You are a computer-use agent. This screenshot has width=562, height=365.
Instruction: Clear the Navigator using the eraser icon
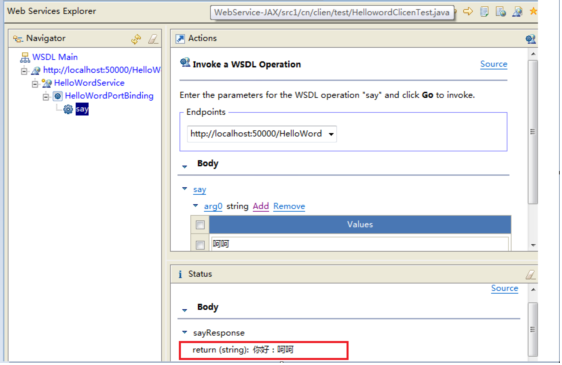click(153, 39)
